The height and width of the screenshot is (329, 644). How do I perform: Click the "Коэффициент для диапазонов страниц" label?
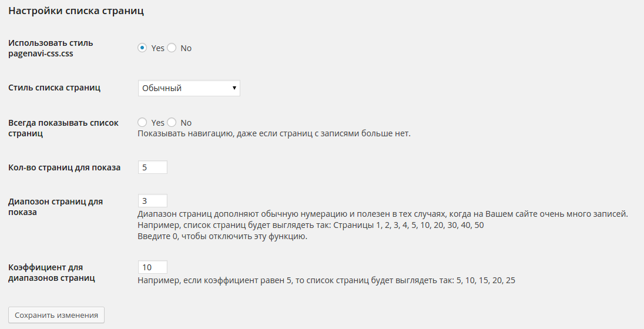pyautogui.click(x=52, y=273)
